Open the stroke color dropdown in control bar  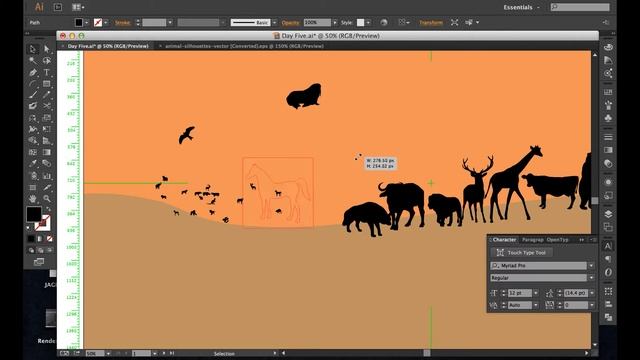click(106, 22)
